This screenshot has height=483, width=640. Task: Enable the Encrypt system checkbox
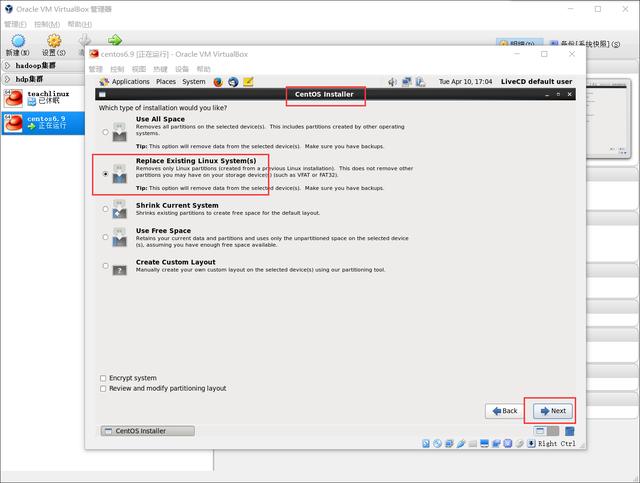[103, 378]
